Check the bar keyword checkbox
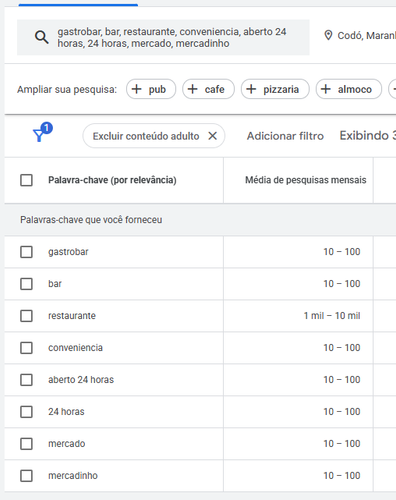 (26, 284)
